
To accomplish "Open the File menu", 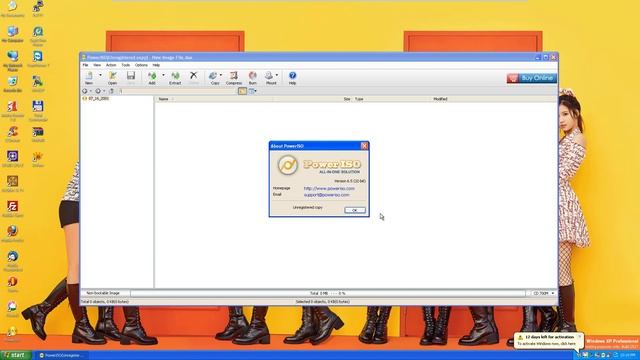I will click(x=85, y=65).
